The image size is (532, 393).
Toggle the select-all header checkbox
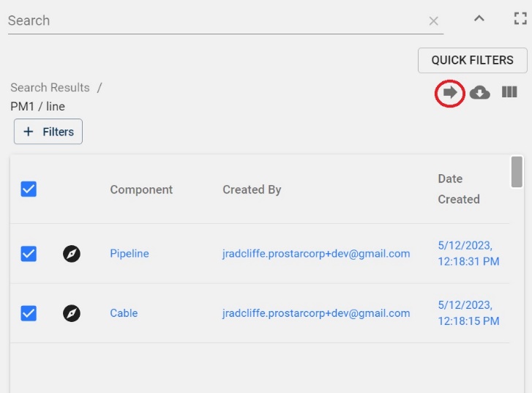point(29,190)
